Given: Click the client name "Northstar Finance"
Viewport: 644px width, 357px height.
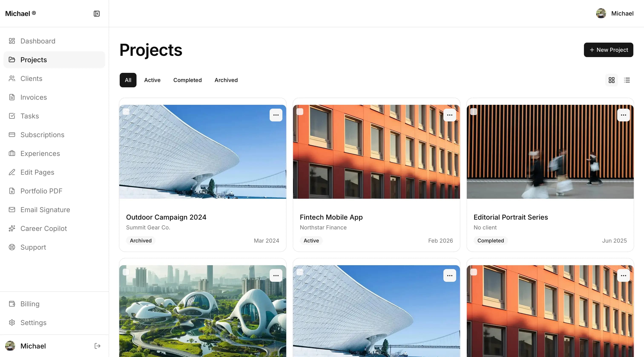Looking at the screenshot, I should point(323,227).
